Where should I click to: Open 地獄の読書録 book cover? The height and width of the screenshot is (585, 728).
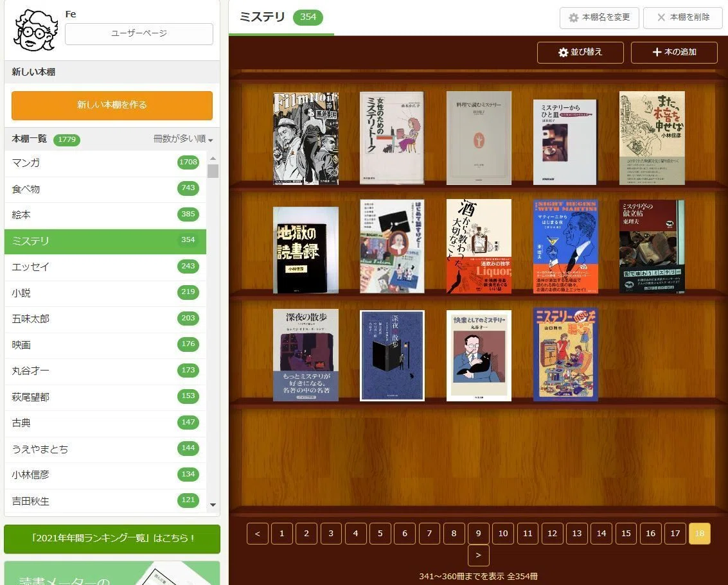coord(305,250)
